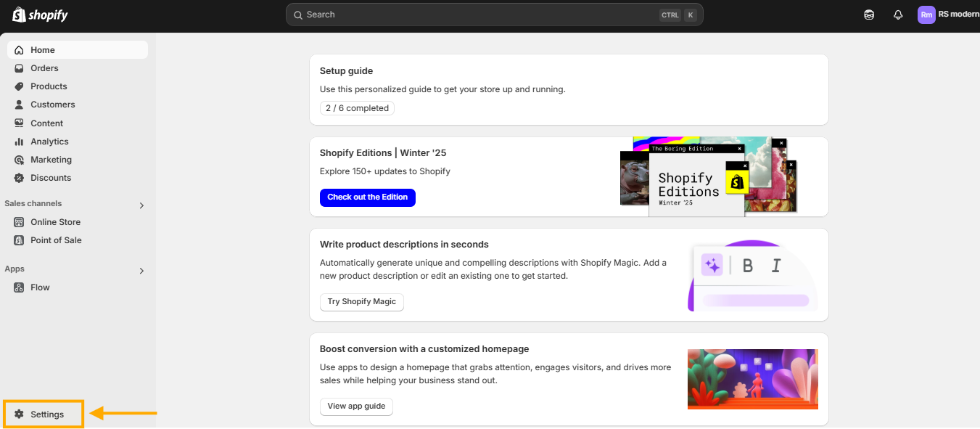980x429 pixels.
Task: Click the View app guide button
Action: click(356, 406)
